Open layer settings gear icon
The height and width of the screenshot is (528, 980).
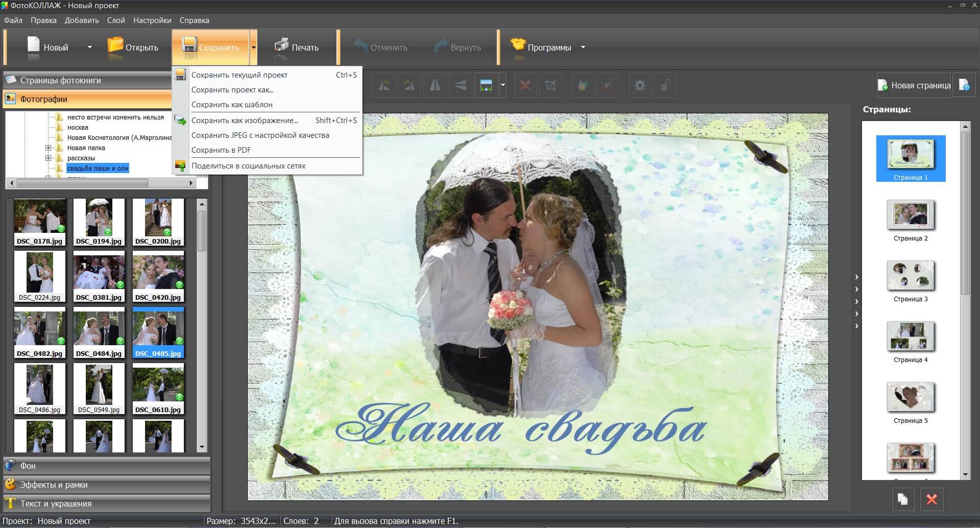pos(639,85)
